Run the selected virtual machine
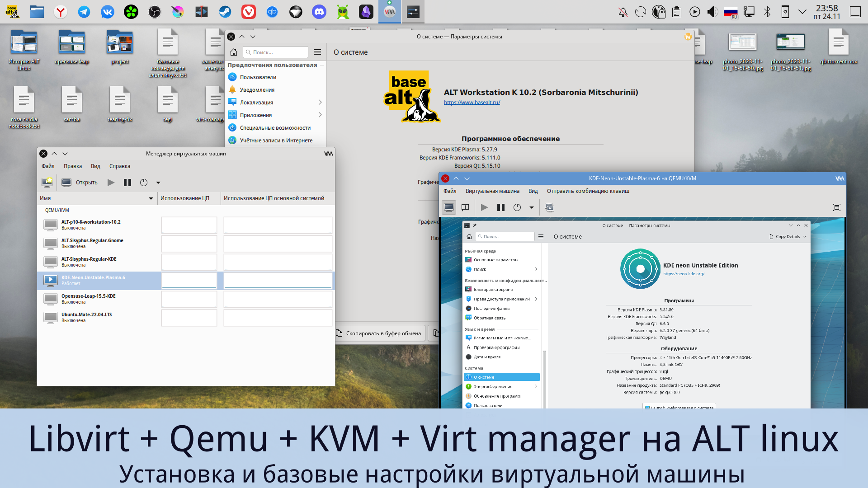 (111, 182)
